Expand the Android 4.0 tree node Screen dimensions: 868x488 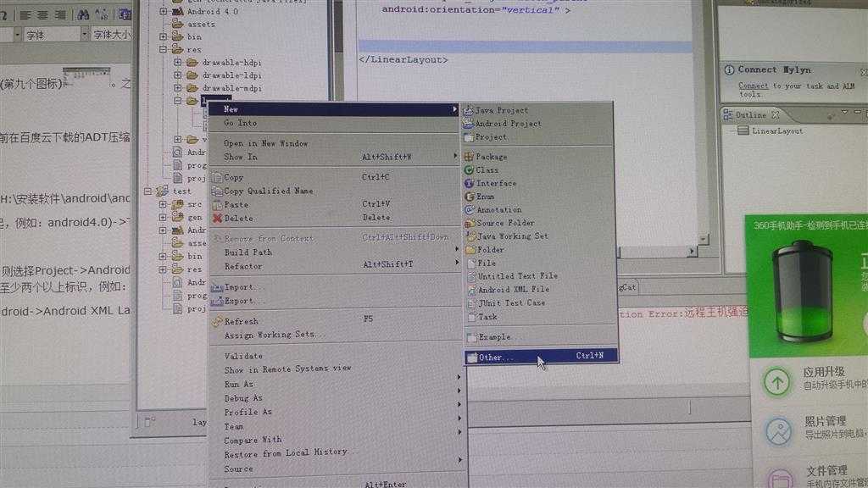coord(164,11)
